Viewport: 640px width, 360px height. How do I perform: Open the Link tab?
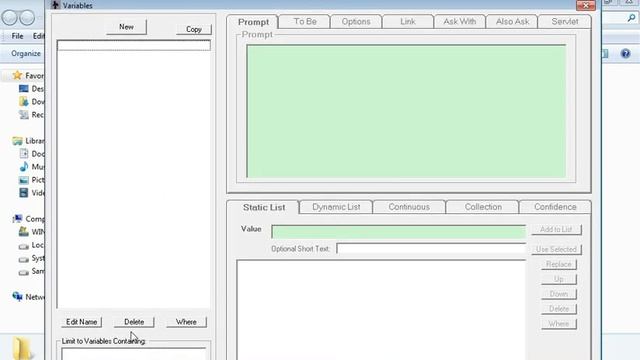tap(408, 22)
